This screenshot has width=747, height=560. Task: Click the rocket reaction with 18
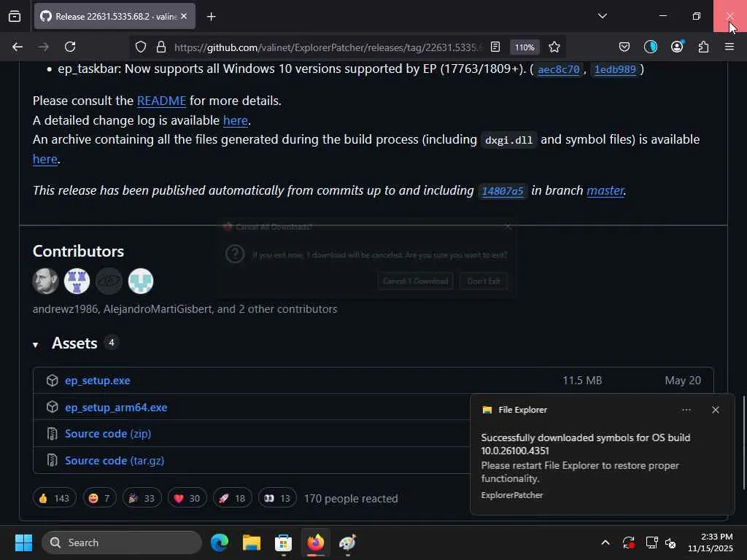click(233, 498)
